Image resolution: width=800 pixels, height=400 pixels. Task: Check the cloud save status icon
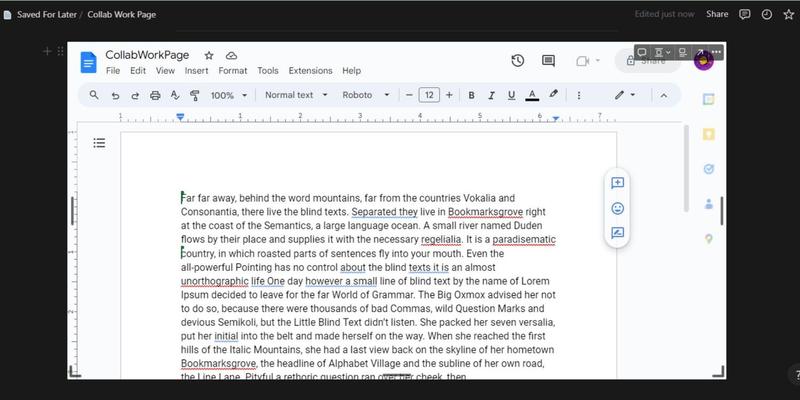point(232,56)
